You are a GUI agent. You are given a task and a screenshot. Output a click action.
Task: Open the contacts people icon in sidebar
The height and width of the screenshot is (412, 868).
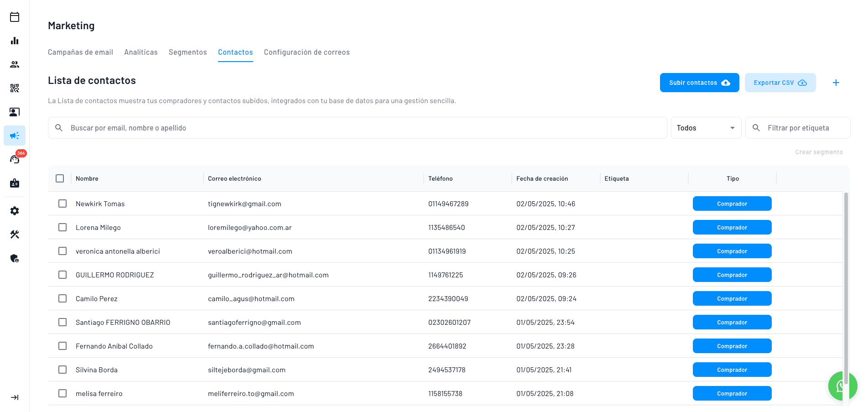tap(15, 64)
